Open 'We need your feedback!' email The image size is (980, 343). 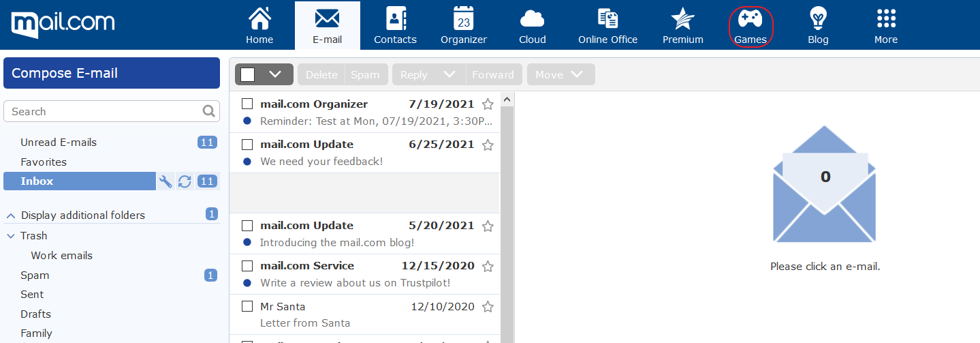tap(321, 162)
